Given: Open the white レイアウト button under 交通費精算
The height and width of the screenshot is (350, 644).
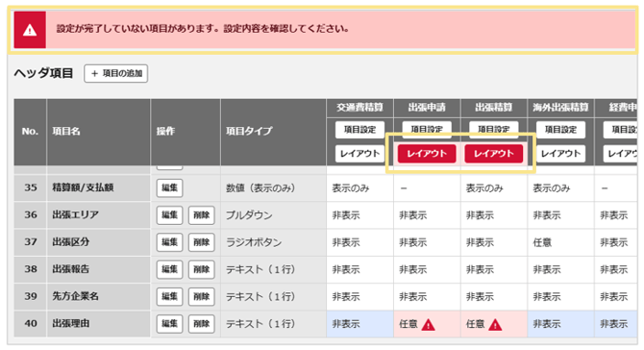Looking at the screenshot, I should coord(359,154).
